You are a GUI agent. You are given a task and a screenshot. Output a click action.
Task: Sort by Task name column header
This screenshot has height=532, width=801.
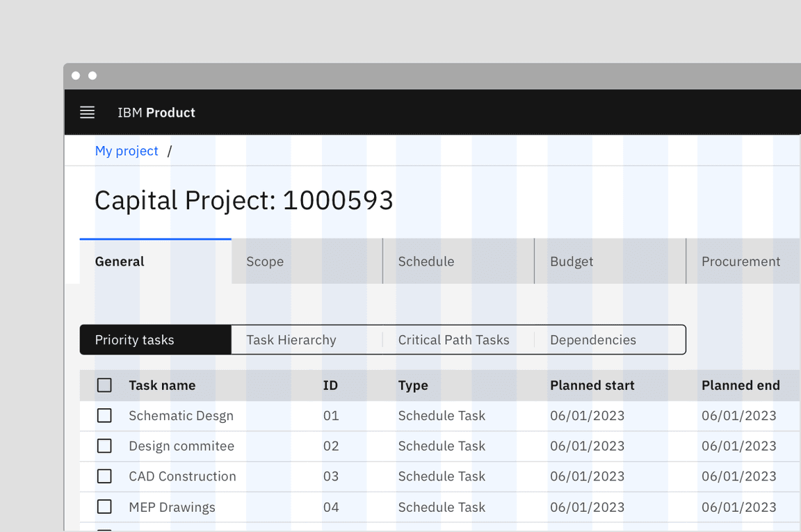[x=162, y=385]
